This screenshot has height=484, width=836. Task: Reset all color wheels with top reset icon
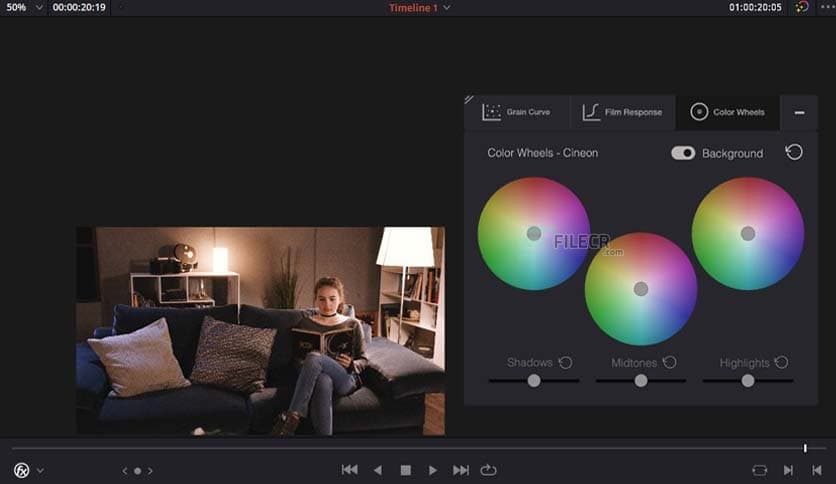coord(793,152)
